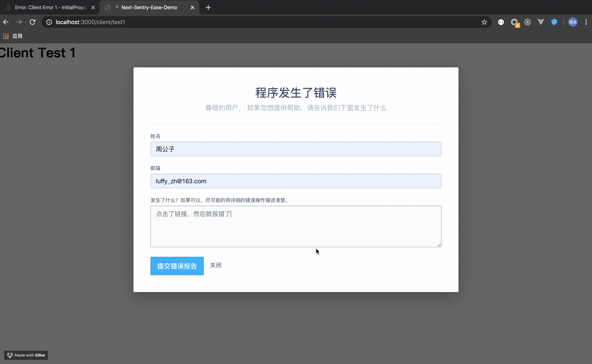Screen dimensions: 592x364
Task: Click the browser back arrow
Action: coord(6,22)
